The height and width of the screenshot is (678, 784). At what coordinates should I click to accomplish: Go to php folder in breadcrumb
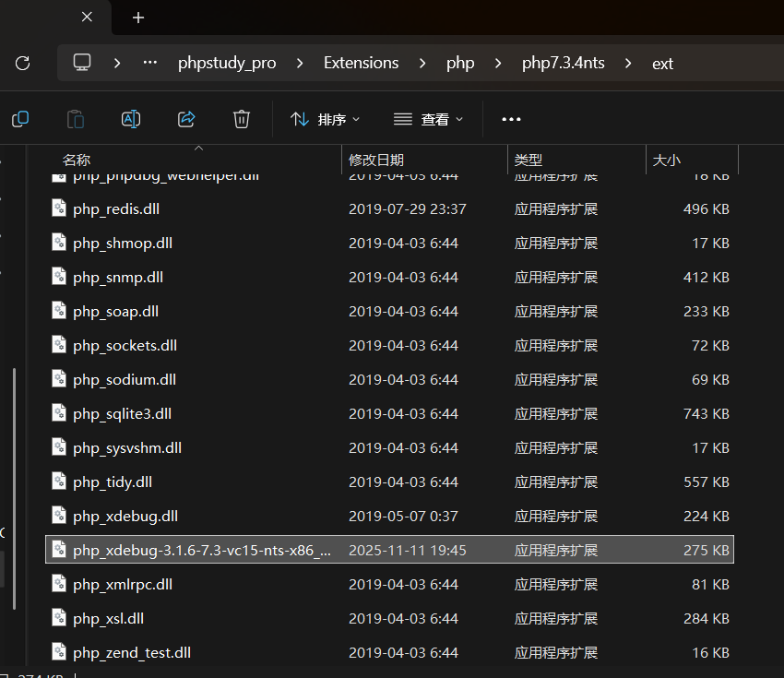pos(460,63)
